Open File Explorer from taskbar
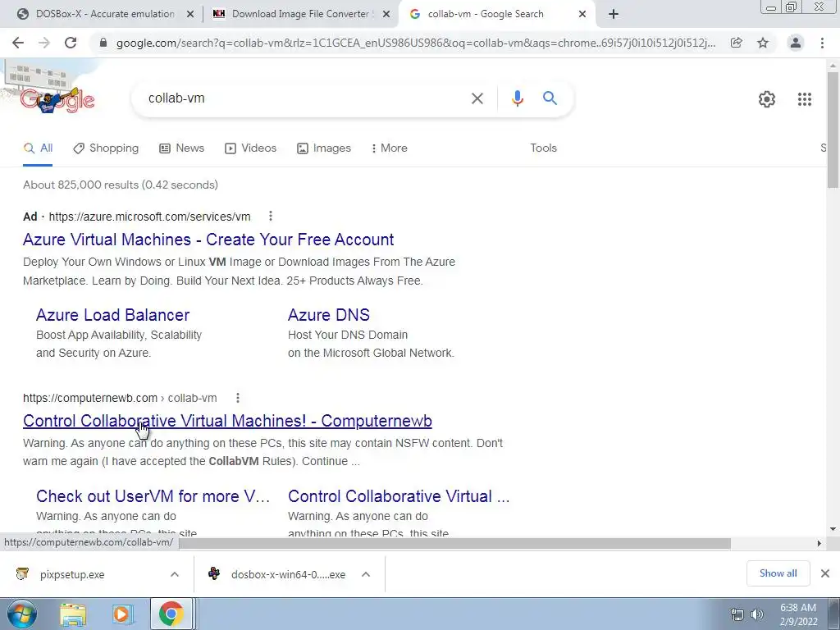840x630 pixels. pyautogui.click(x=73, y=614)
